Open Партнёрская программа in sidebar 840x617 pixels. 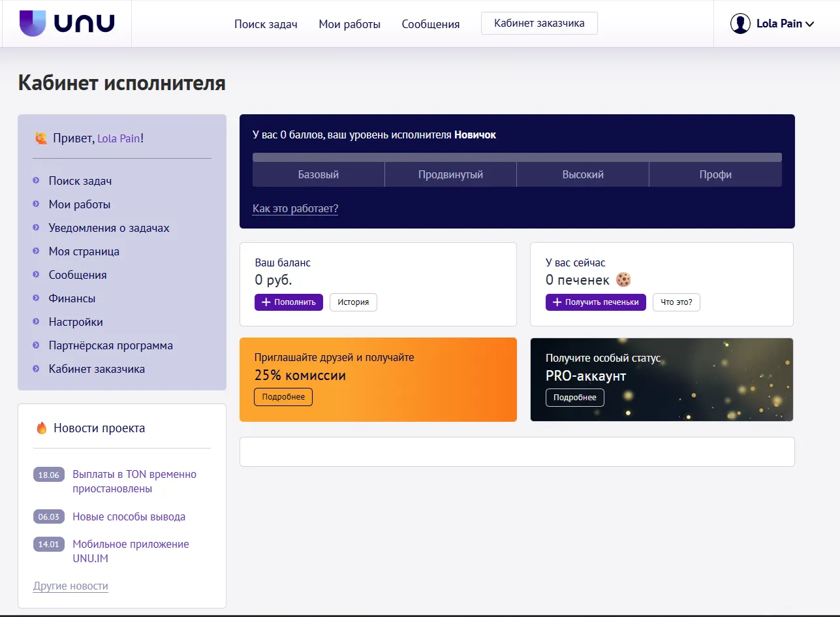[111, 345]
